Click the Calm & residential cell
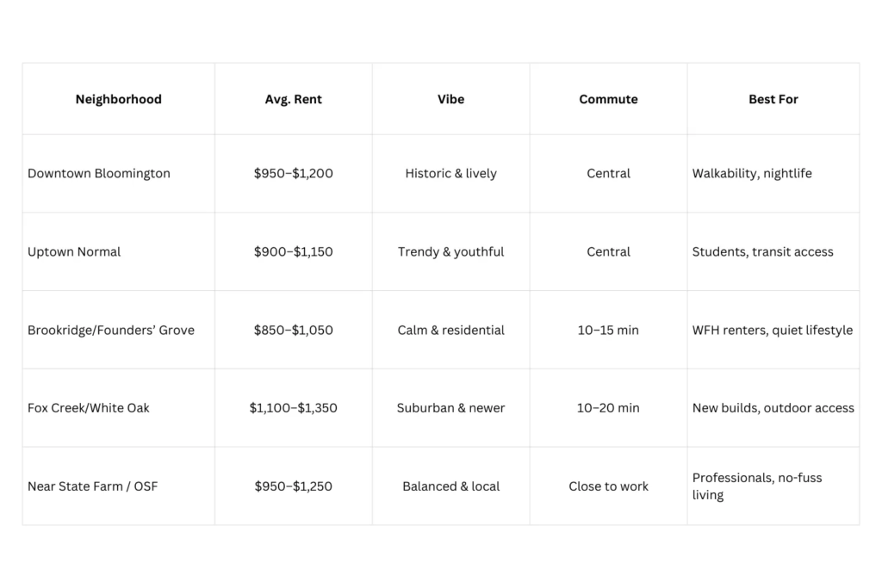The image size is (882, 588). pos(450,330)
